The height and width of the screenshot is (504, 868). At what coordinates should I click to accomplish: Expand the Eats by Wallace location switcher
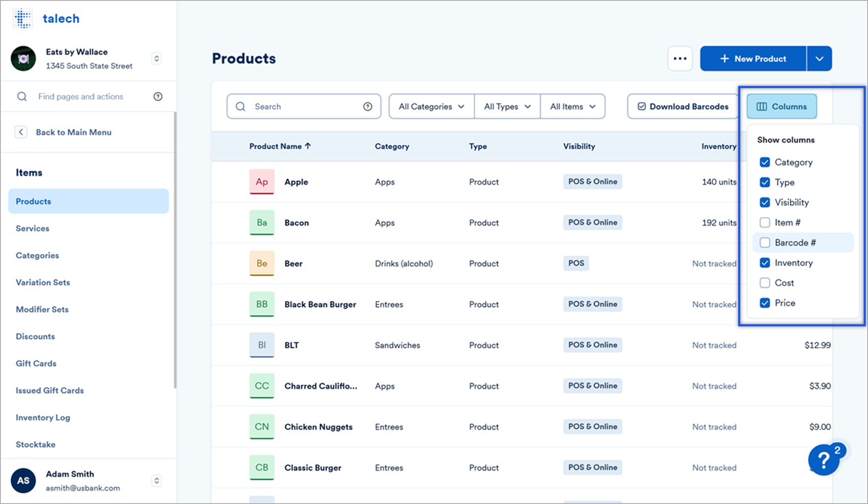tap(157, 58)
